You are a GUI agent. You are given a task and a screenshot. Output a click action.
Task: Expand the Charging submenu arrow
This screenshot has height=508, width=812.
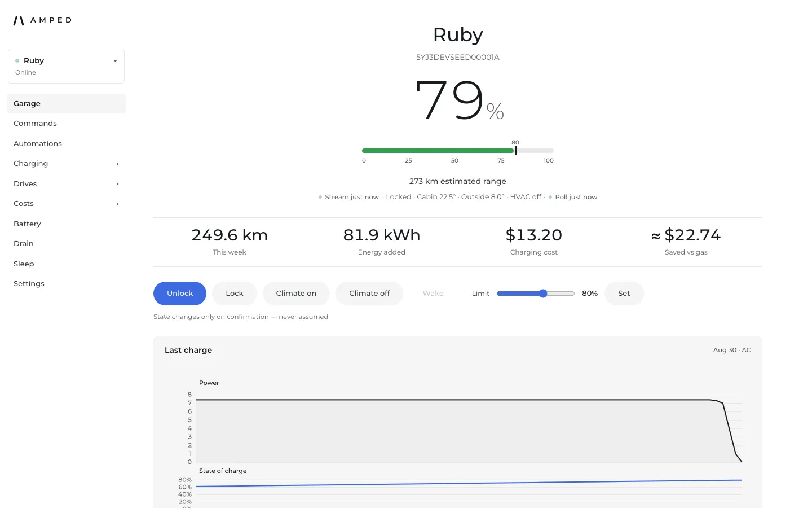point(117,164)
